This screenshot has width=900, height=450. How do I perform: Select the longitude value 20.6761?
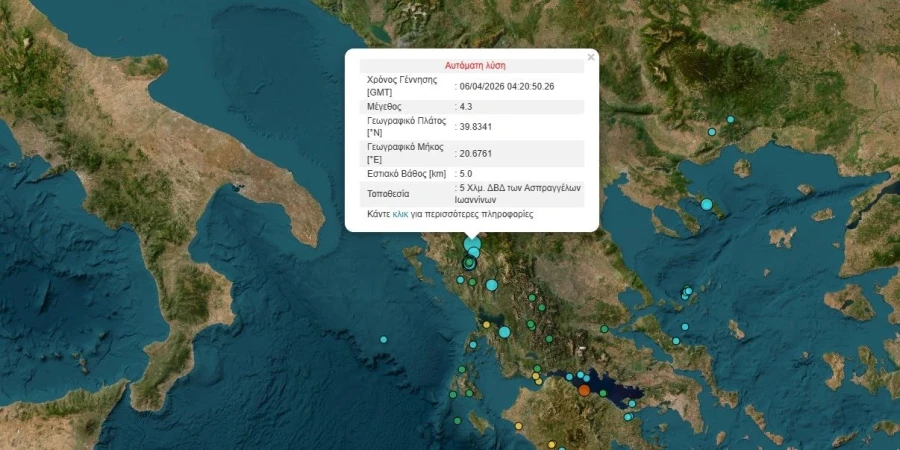pos(475,153)
